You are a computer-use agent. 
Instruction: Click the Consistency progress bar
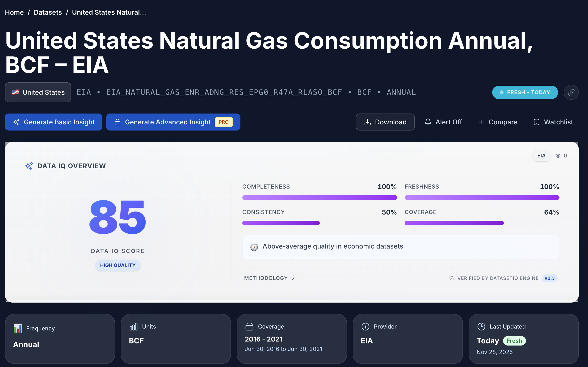pyautogui.click(x=281, y=223)
